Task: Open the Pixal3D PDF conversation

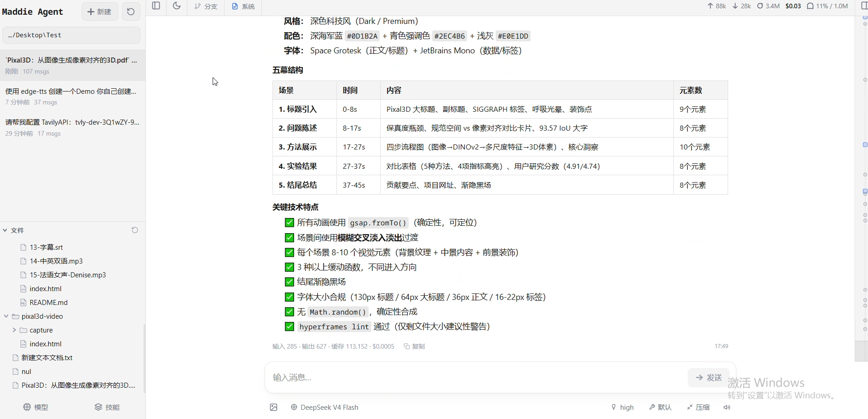Action: [72, 65]
